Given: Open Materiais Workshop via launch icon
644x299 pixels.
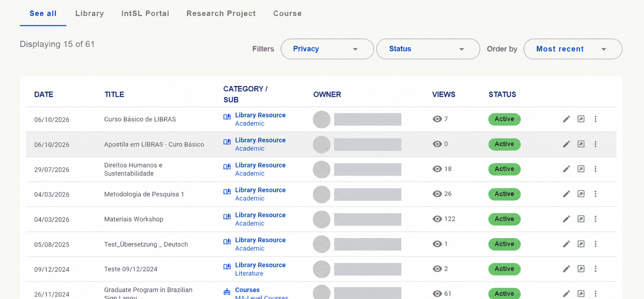Looking at the screenshot, I should 581,219.
